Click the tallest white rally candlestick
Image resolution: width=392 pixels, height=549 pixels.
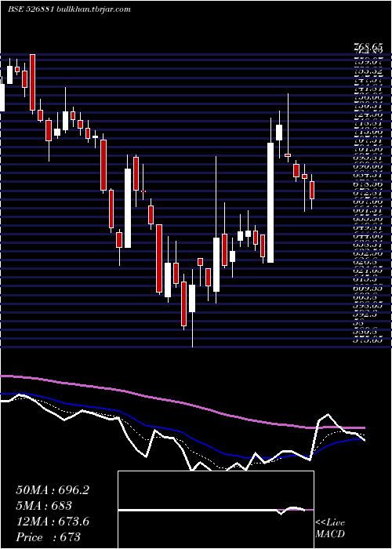pos(270,202)
